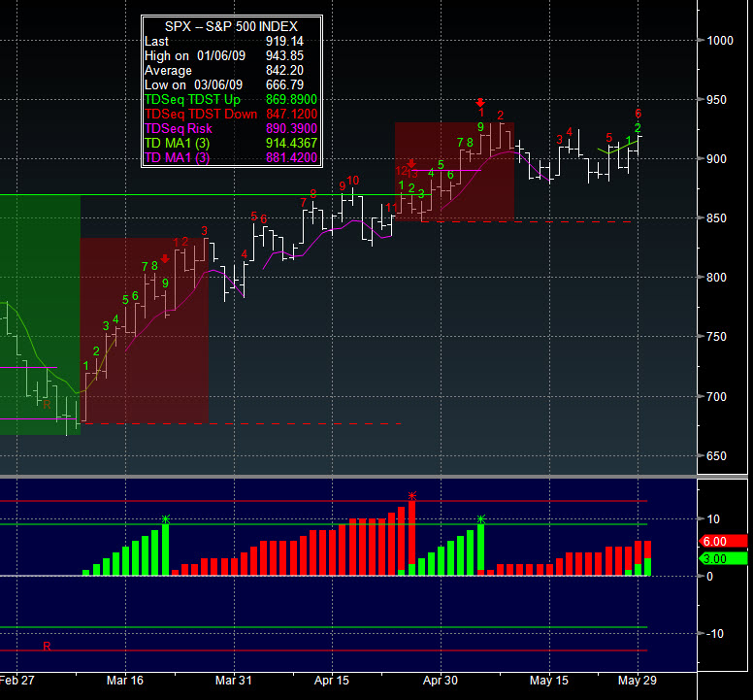Click the red down arrow above the May high
Viewport: 753px width, 700px height.
tap(480, 102)
